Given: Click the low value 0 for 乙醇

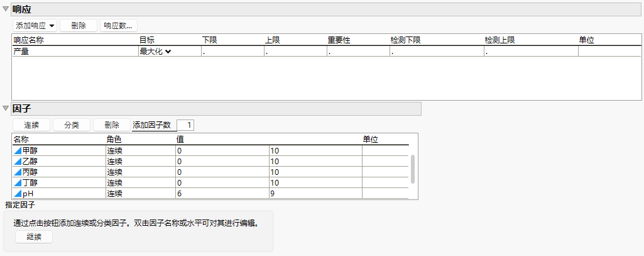Looking at the screenshot, I should pos(222,162).
